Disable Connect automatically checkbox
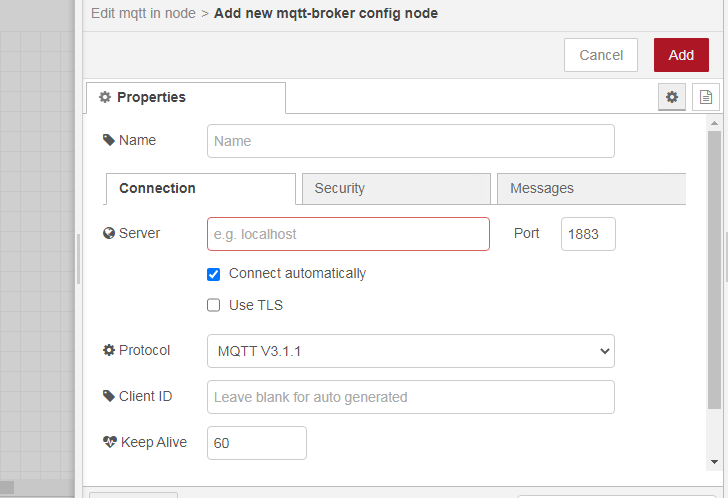The image size is (728, 498). (213, 274)
